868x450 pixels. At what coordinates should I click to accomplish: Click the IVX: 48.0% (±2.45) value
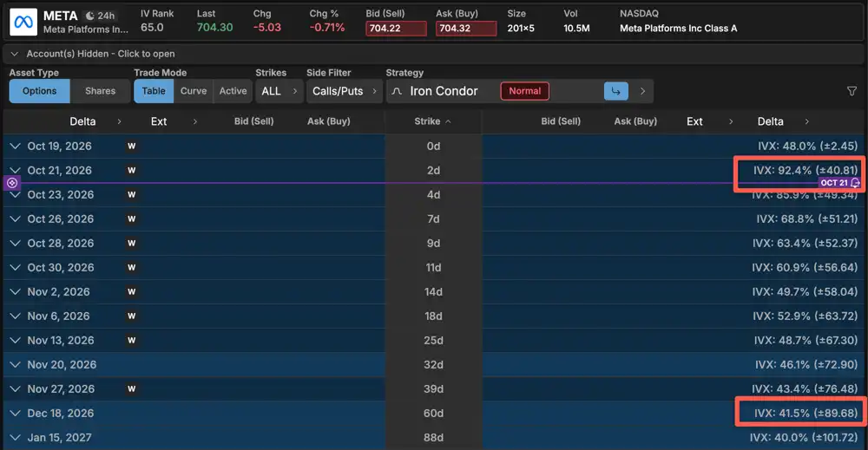[x=807, y=146]
